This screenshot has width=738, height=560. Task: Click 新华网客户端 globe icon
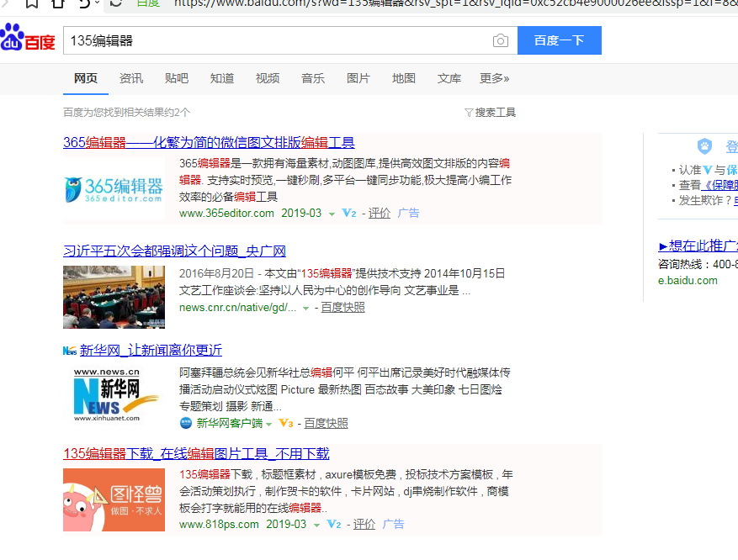pyautogui.click(x=186, y=423)
